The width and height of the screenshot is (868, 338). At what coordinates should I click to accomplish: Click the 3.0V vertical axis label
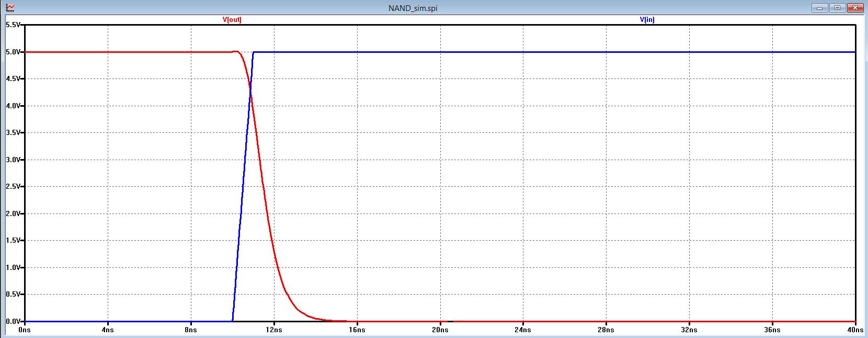click(x=13, y=160)
